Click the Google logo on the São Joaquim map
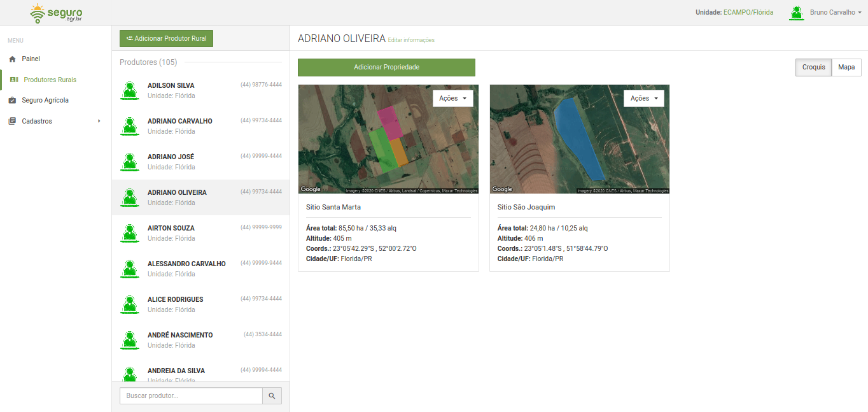Image resolution: width=868 pixels, height=412 pixels. pos(502,189)
